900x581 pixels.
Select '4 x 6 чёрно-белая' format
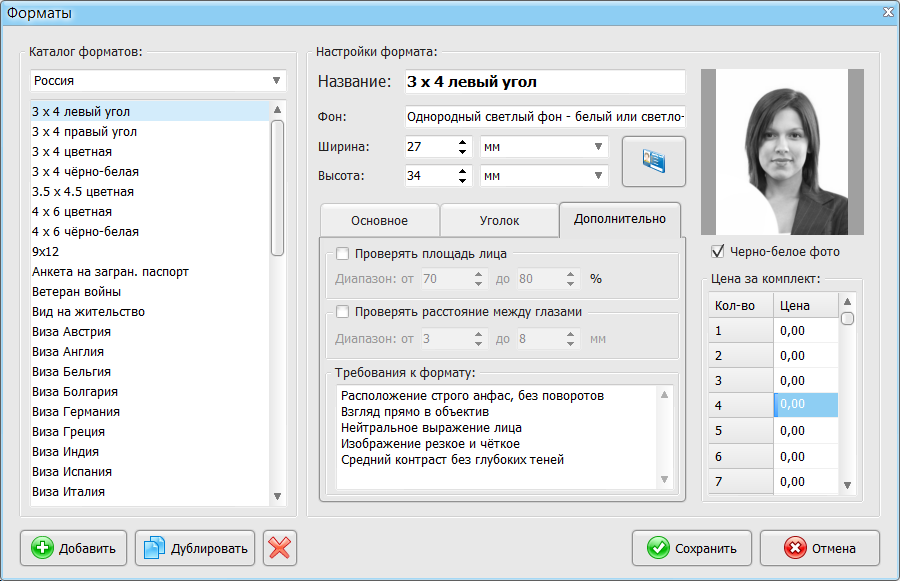150,231
